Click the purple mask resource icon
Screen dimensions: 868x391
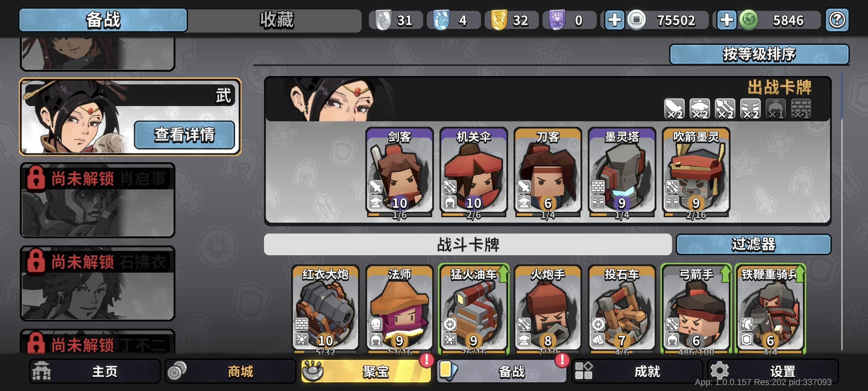tap(557, 20)
